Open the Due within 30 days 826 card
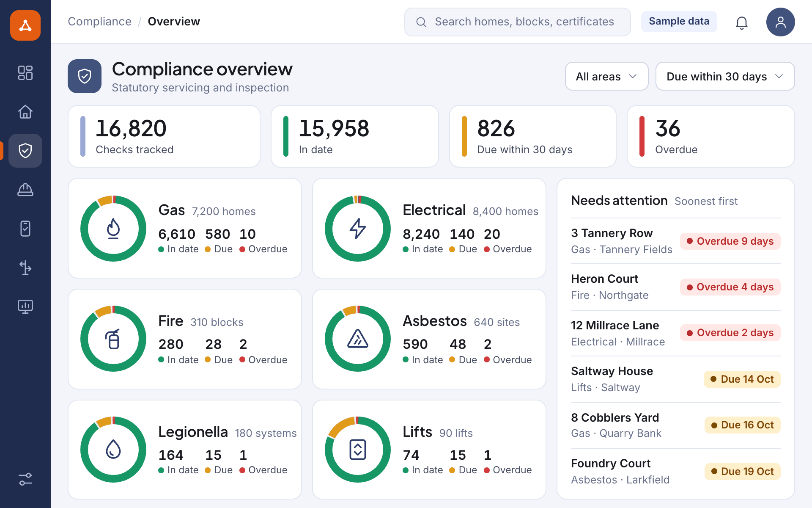Screen dimensions: 812x508 533,136
